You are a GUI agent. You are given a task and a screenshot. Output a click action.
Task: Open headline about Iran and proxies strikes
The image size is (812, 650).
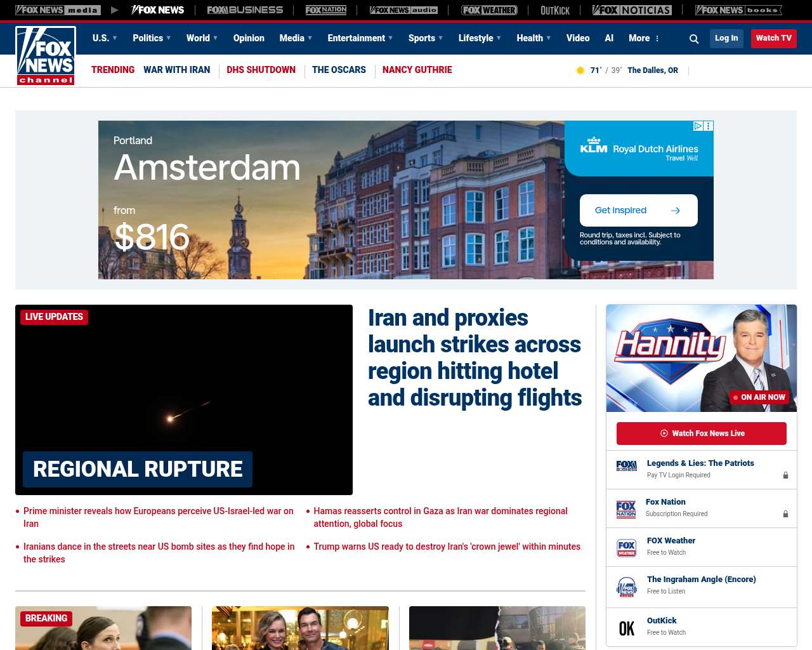coord(475,357)
